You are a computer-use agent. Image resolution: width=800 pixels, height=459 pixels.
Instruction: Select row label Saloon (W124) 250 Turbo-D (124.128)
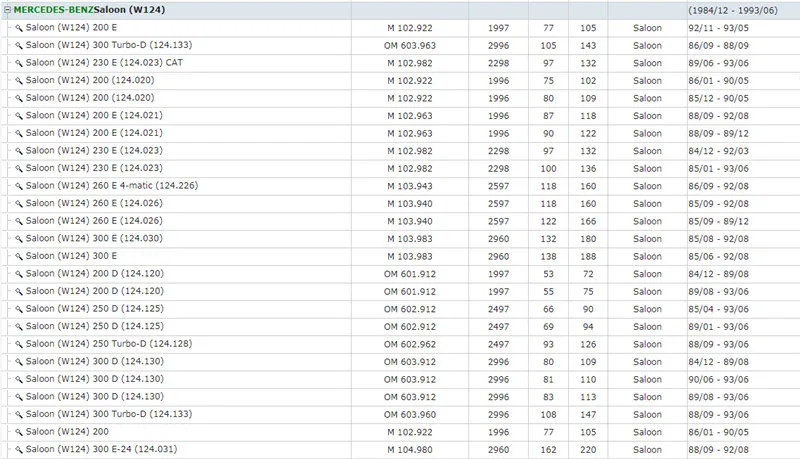coord(109,344)
